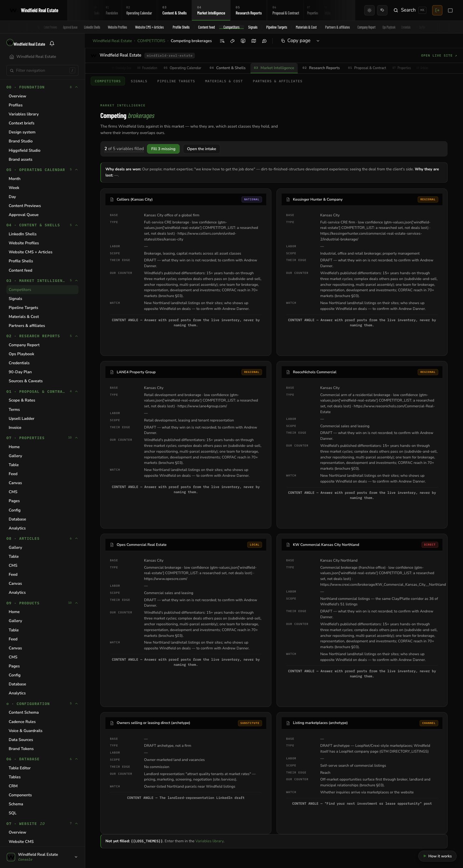Collapse the 05 Operating Calendar sidebar section

(77, 170)
